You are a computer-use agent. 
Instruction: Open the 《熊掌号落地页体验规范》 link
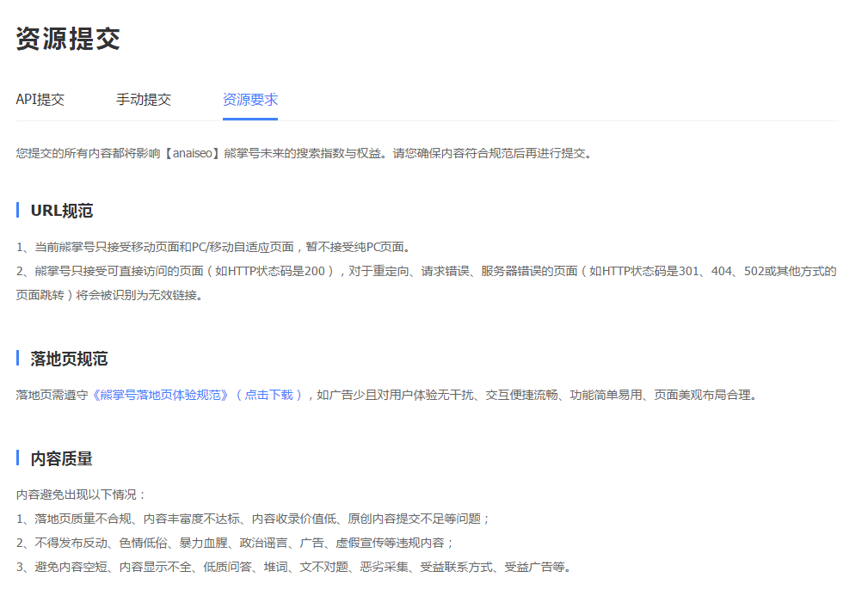click(x=161, y=396)
